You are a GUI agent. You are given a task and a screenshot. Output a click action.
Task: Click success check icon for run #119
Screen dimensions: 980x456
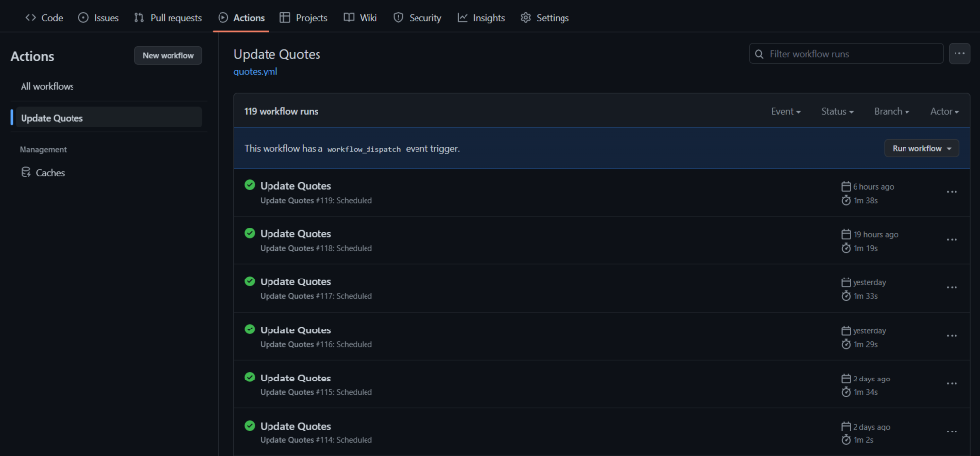249,185
